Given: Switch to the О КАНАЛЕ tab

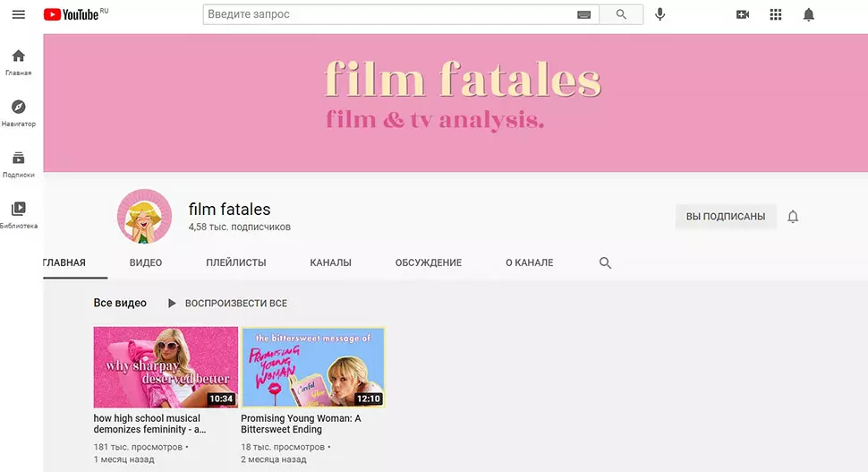Looking at the screenshot, I should tap(529, 262).
